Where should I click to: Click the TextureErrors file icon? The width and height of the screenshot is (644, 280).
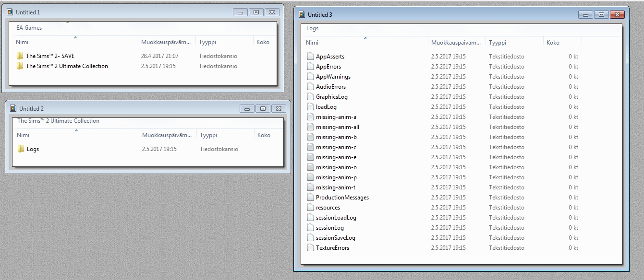pos(310,248)
